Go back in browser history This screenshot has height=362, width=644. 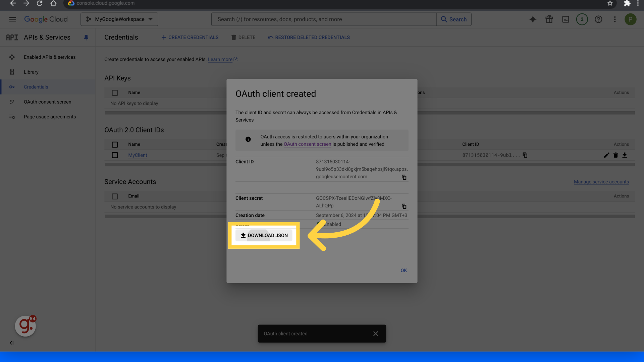tap(13, 3)
